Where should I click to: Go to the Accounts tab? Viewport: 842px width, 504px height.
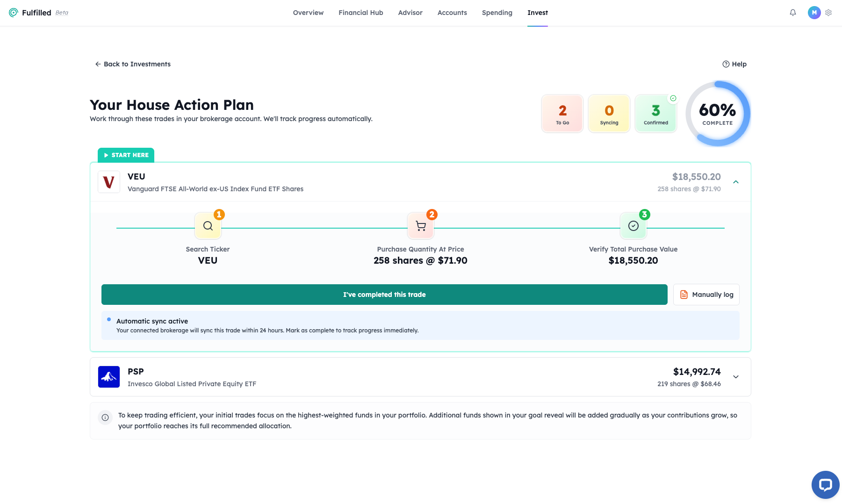pos(452,13)
